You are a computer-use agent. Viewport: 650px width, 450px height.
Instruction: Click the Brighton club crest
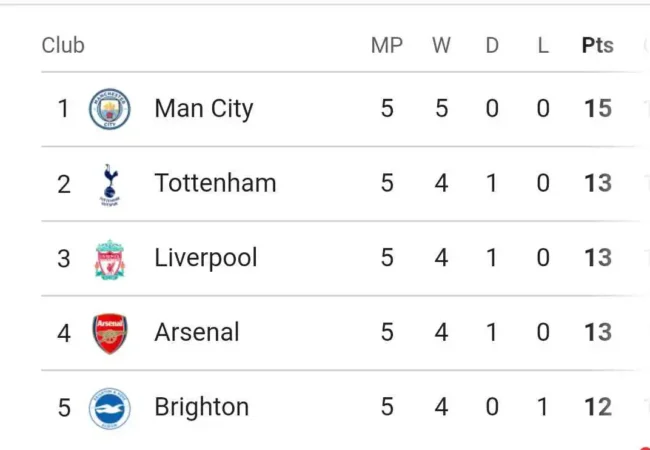click(110, 408)
